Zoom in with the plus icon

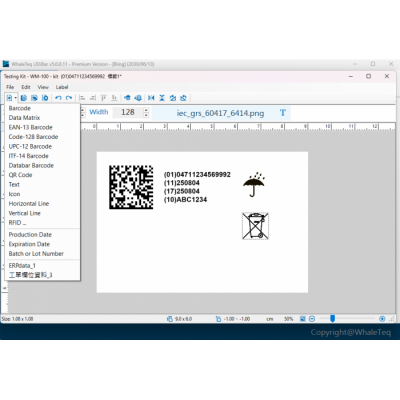coord(382,319)
